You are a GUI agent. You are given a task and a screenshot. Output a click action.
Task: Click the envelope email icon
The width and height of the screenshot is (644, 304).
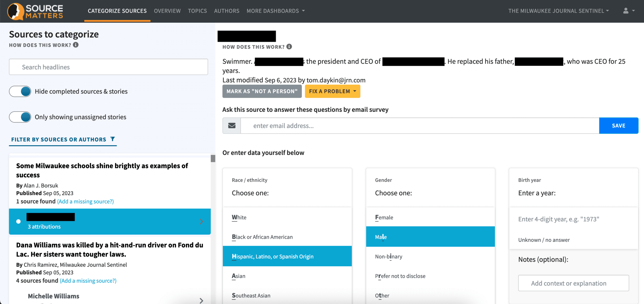[232, 125]
